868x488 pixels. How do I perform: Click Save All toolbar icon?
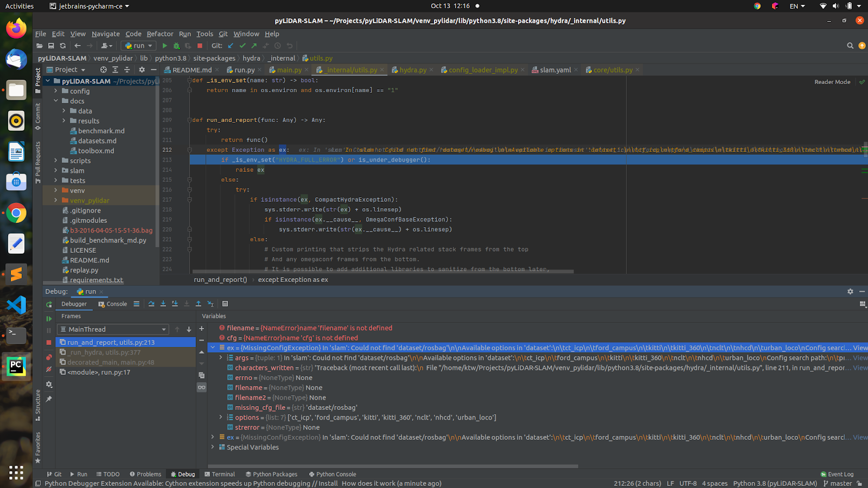coord(51,46)
